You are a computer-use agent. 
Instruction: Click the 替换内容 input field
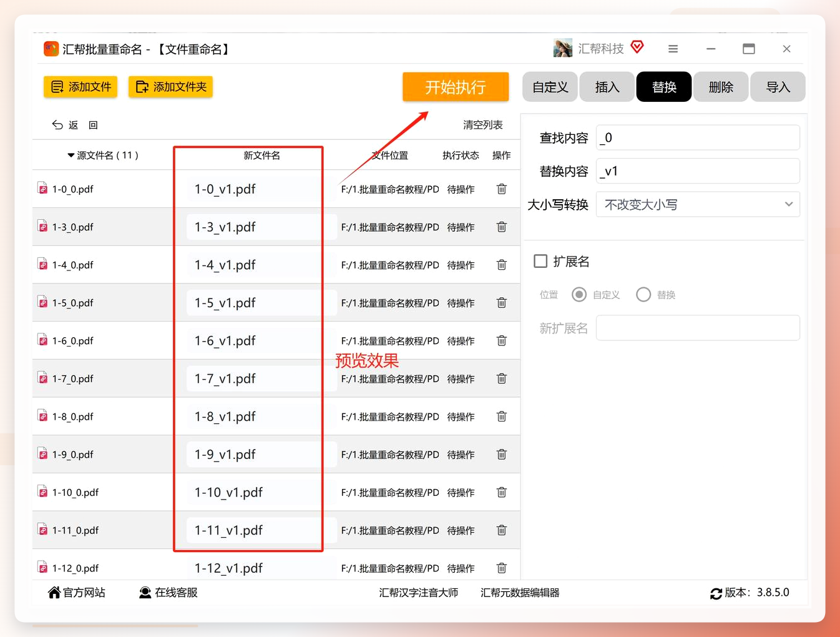pyautogui.click(x=698, y=171)
